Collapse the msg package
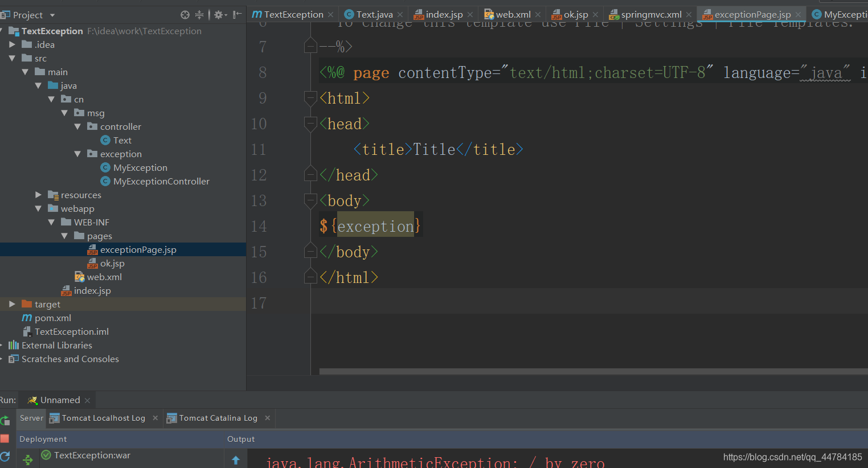 [x=64, y=113]
